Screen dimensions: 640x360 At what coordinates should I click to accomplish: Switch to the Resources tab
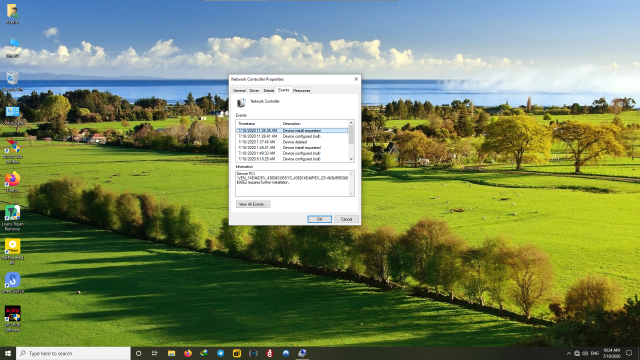(302, 91)
